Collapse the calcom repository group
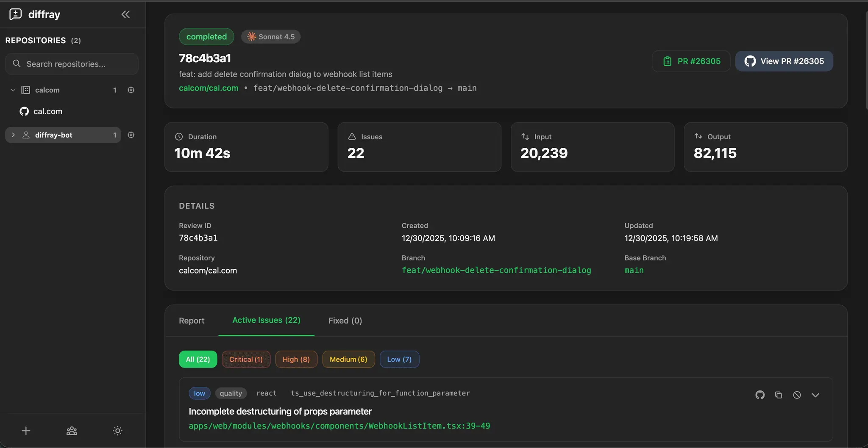Viewport: 868px width, 448px height. tap(13, 90)
